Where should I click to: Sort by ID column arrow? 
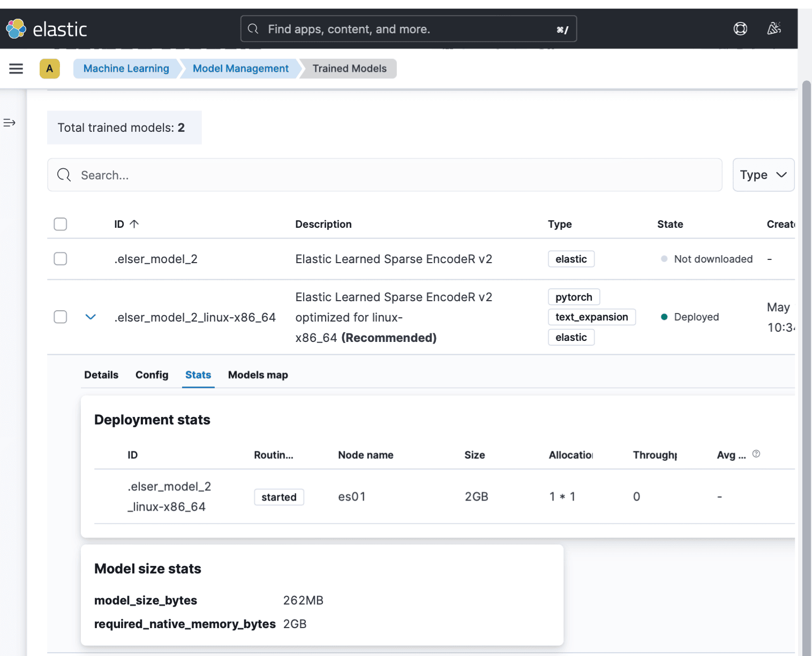[134, 224]
